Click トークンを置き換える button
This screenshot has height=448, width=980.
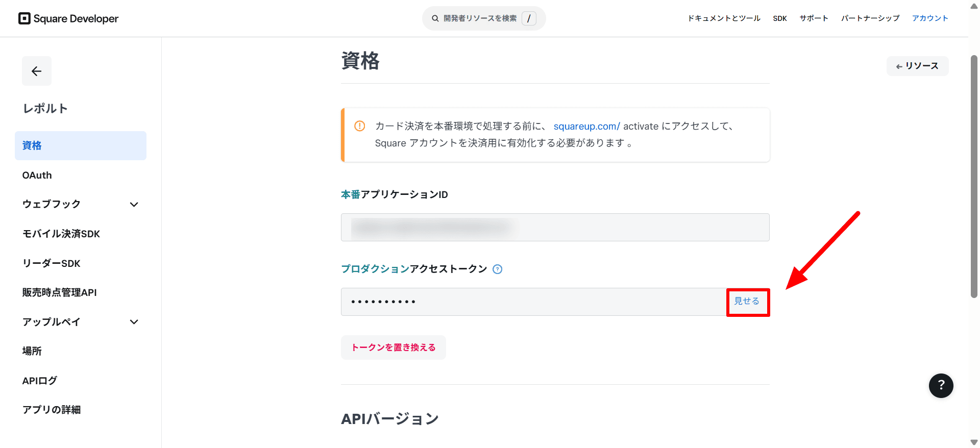pos(394,347)
